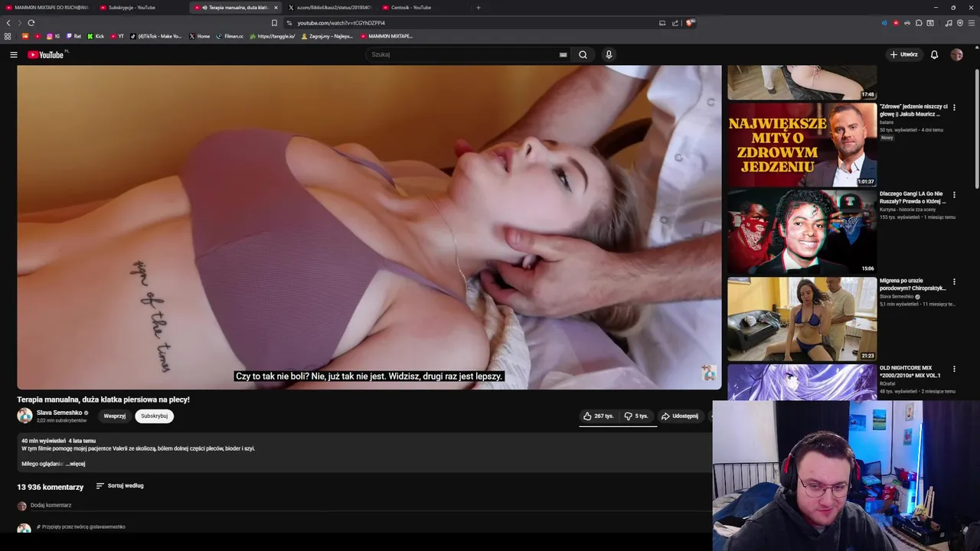Image resolution: width=980 pixels, height=551 pixels.
Task: Open the Kick bookmark
Action: pos(96,36)
